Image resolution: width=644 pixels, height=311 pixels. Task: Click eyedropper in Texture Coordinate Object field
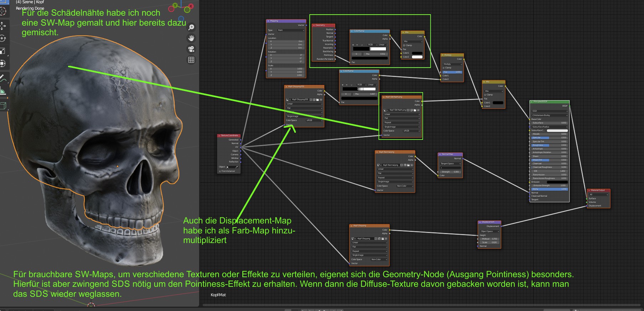237,167
